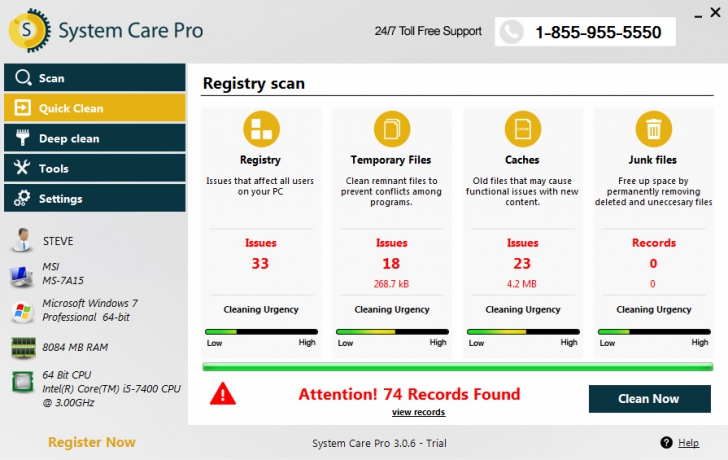
Task: Click the Clean Now button
Action: (650, 399)
